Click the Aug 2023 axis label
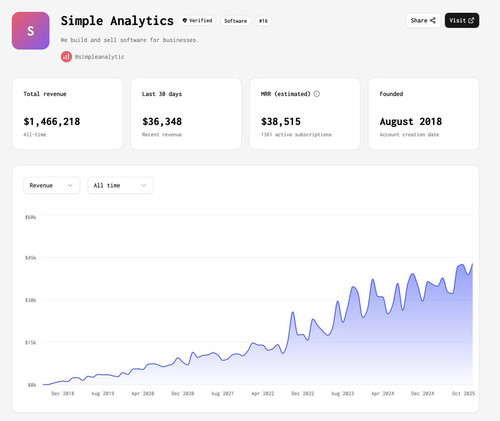The width and height of the screenshot is (500, 421). 342,393
